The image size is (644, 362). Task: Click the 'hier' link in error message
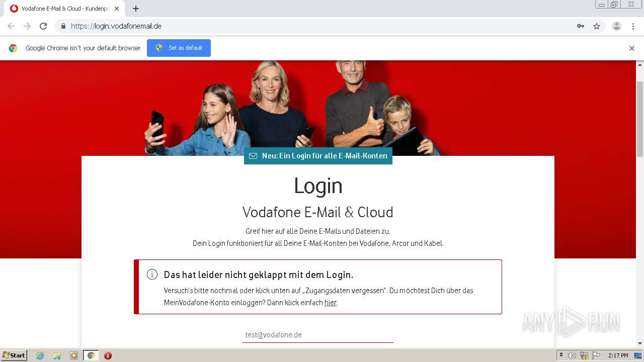330,303
